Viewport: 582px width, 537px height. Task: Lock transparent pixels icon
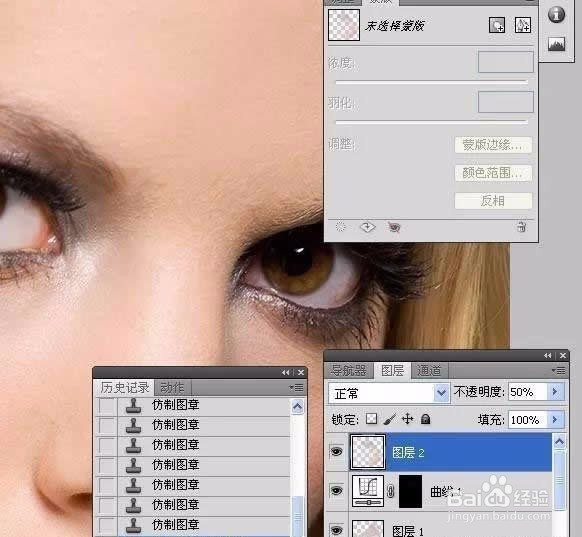(371, 419)
